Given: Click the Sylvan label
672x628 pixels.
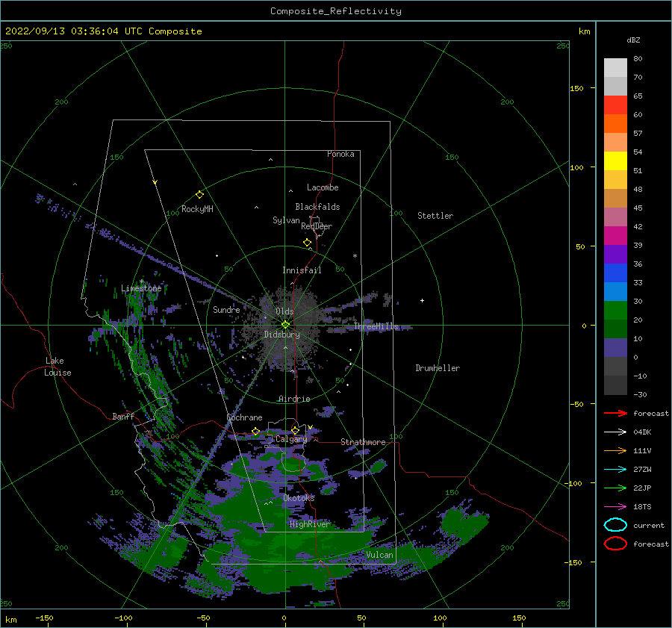Looking at the screenshot, I should pos(286,220).
